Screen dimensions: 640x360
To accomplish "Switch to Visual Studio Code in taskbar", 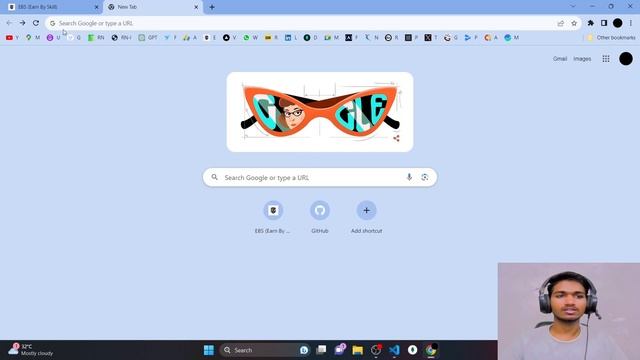I will pyautogui.click(x=394, y=350).
